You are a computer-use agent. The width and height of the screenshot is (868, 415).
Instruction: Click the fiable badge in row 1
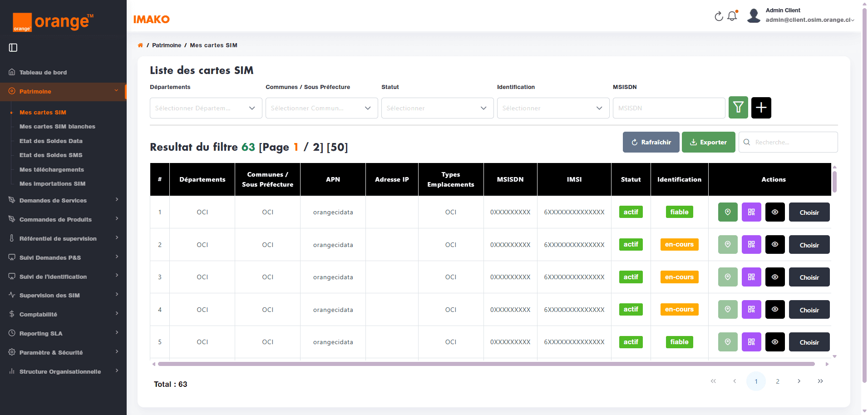(x=679, y=212)
